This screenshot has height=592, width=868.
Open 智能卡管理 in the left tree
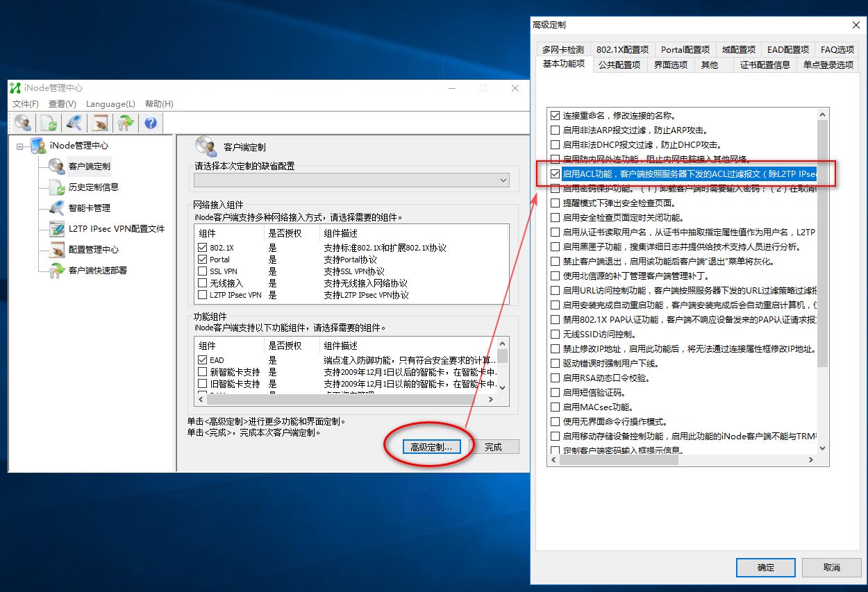(x=89, y=208)
